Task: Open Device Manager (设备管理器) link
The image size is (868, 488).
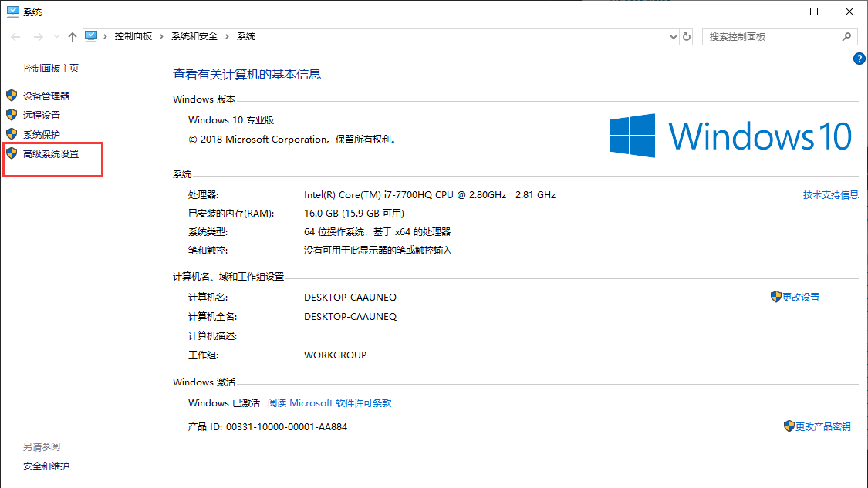Action: (46, 96)
